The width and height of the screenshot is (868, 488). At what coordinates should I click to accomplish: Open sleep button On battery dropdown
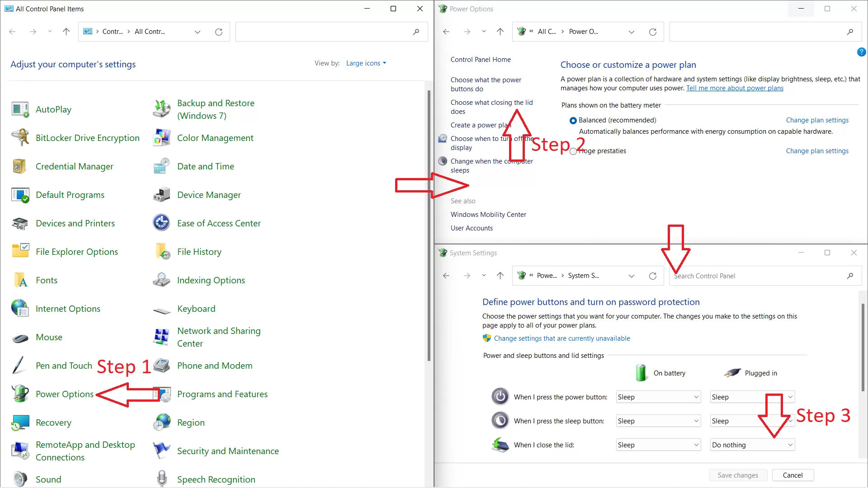point(658,421)
